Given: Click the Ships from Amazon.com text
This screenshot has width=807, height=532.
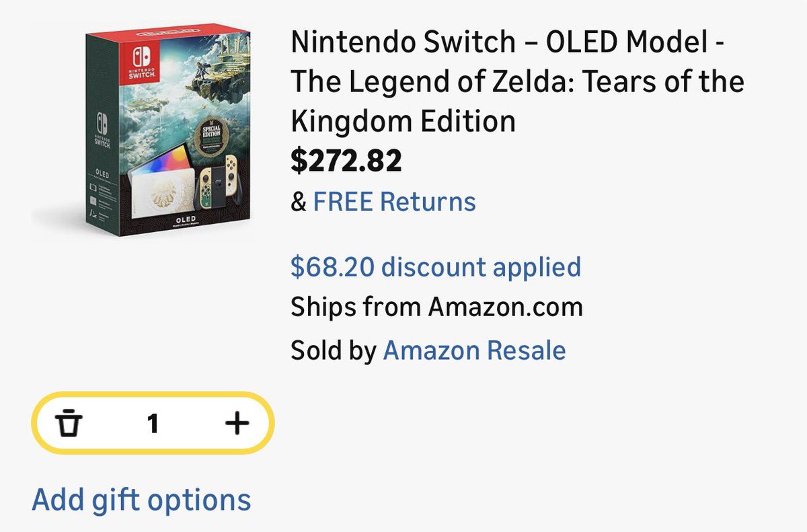Looking at the screenshot, I should 436,308.
